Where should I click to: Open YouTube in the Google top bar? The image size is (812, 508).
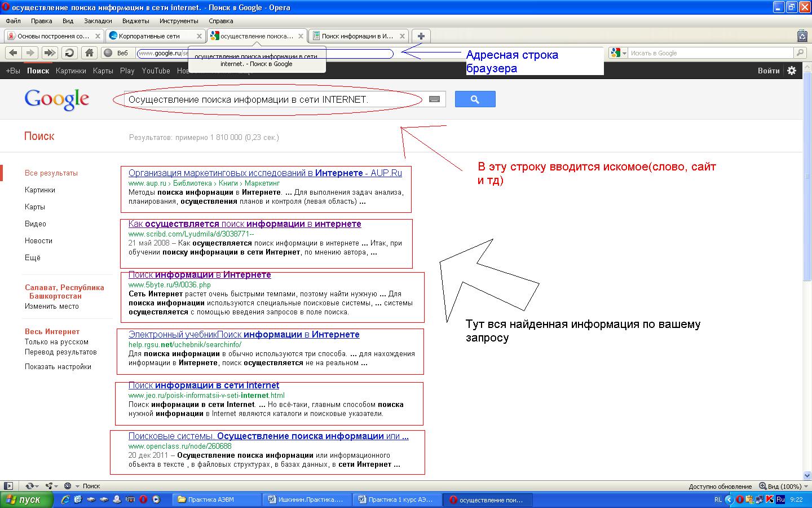point(156,71)
